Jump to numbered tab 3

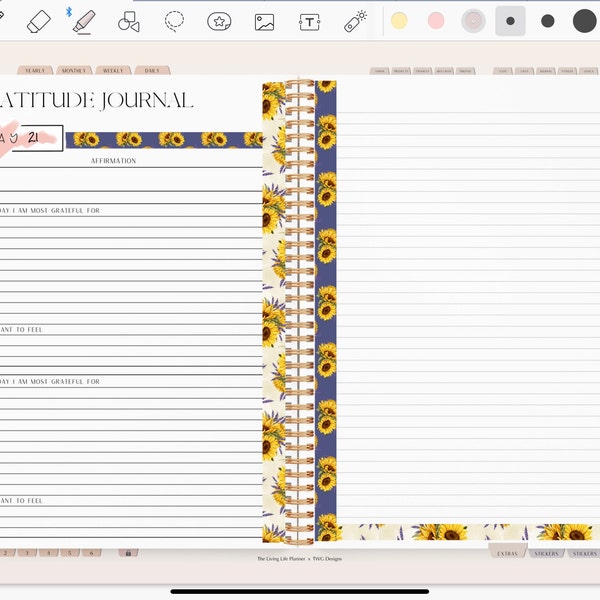tap(27, 553)
